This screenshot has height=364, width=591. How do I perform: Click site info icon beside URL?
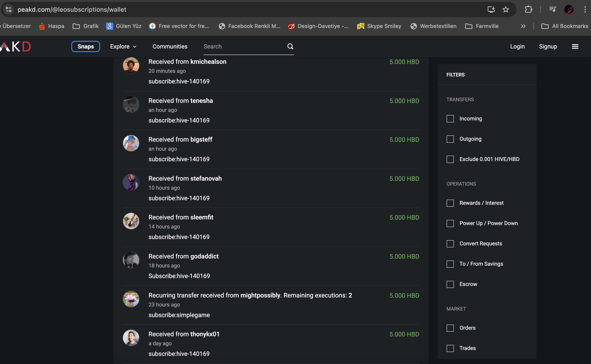click(9, 9)
